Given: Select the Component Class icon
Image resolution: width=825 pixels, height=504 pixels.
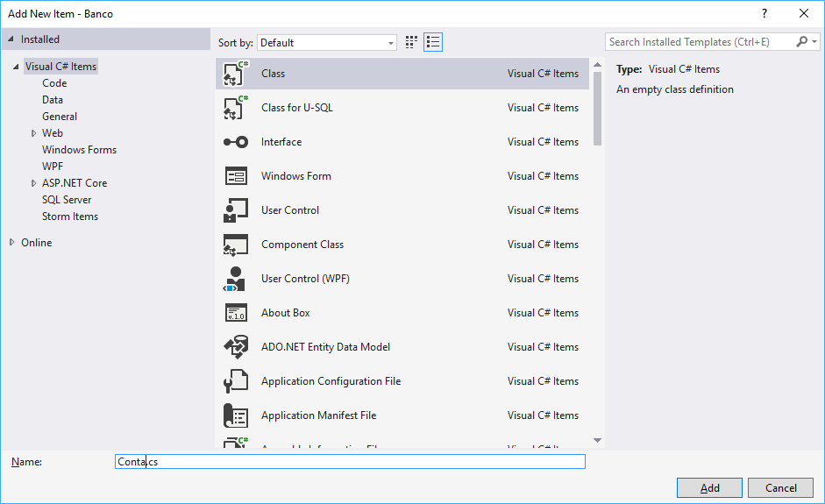Looking at the screenshot, I should coord(236,244).
